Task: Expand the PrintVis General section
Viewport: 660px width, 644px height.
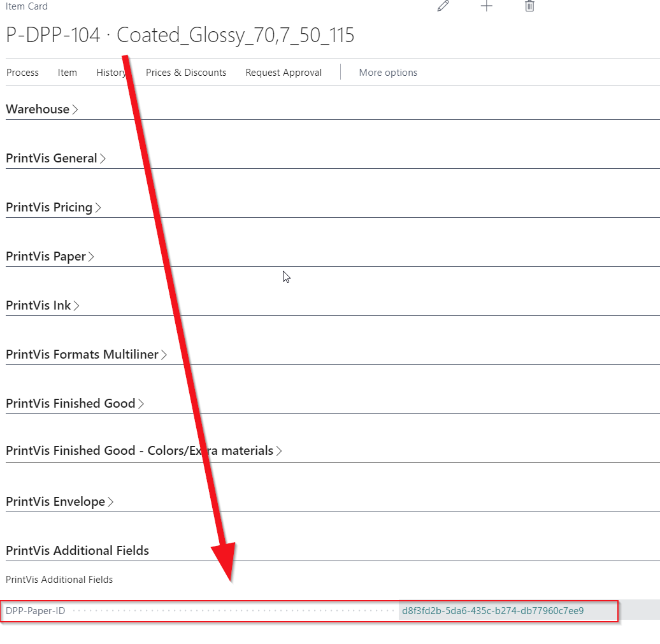Action: (x=52, y=159)
